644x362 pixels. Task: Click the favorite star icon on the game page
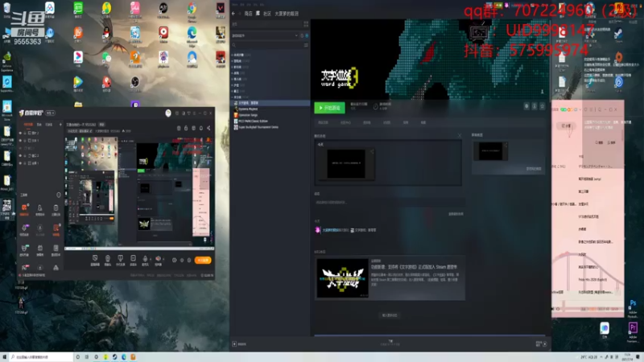[x=542, y=106]
